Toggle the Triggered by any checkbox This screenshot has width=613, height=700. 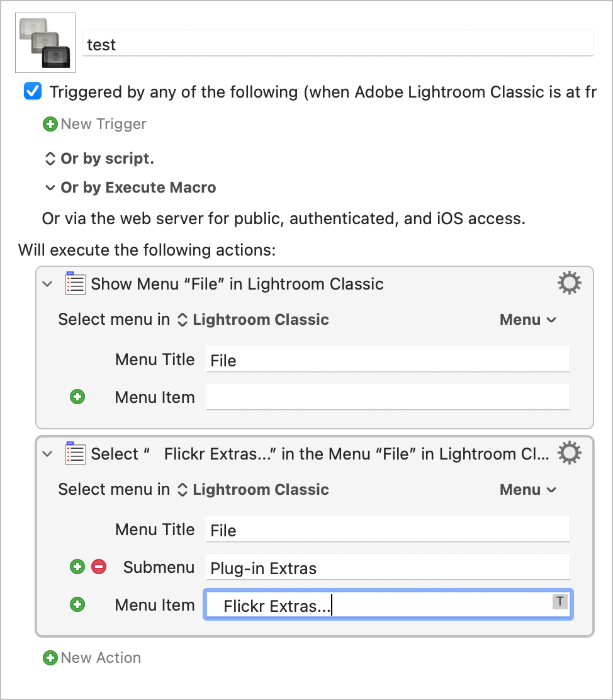(33, 91)
